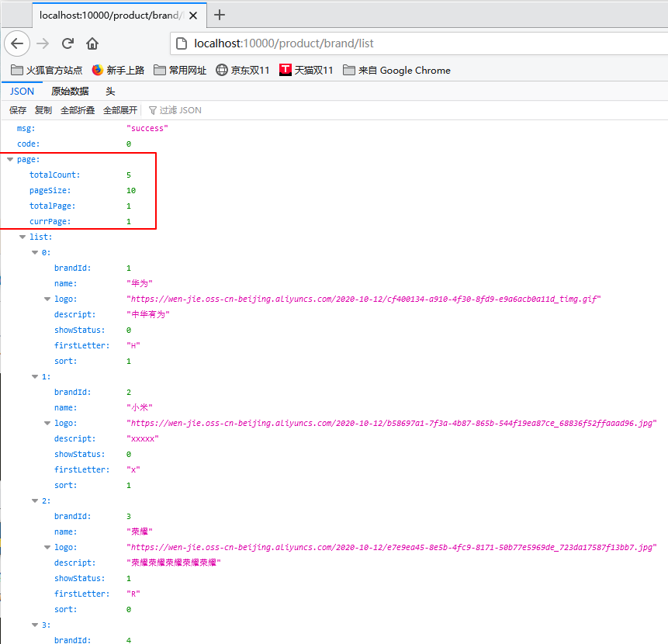Select the currPage key
The image size is (668, 644).
pos(50,221)
